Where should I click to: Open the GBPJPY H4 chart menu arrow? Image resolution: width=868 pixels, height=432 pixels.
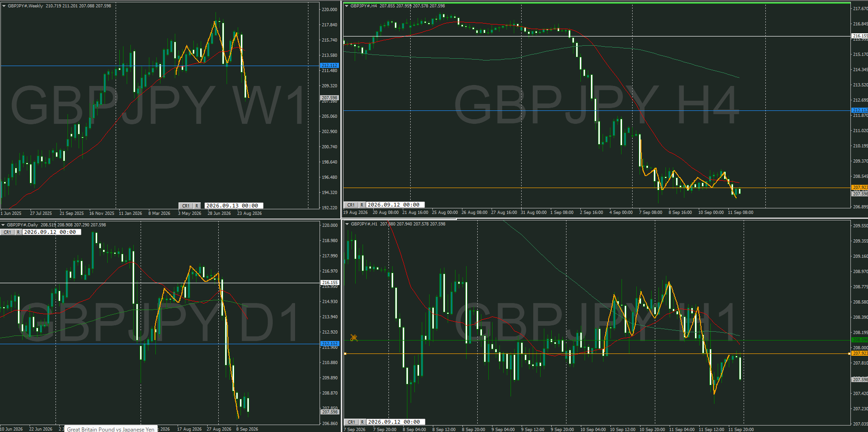tap(346, 6)
